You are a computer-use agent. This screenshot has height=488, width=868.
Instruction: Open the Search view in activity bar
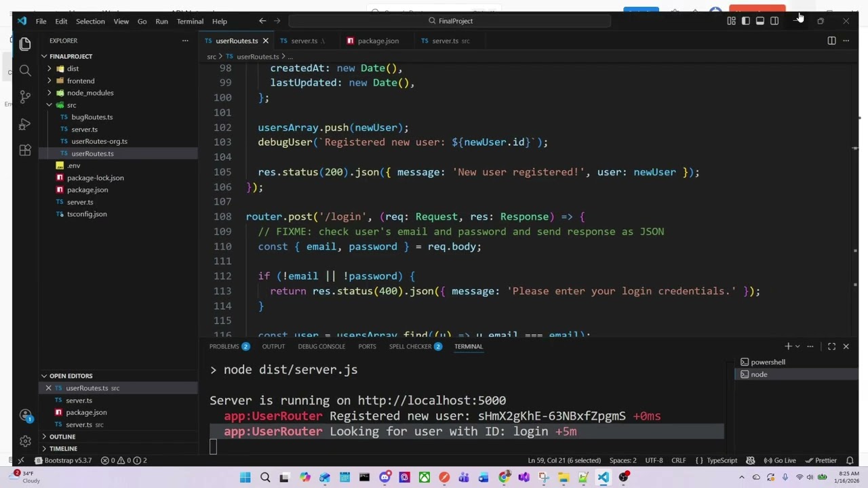pyautogui.click(x=25, y=70)
